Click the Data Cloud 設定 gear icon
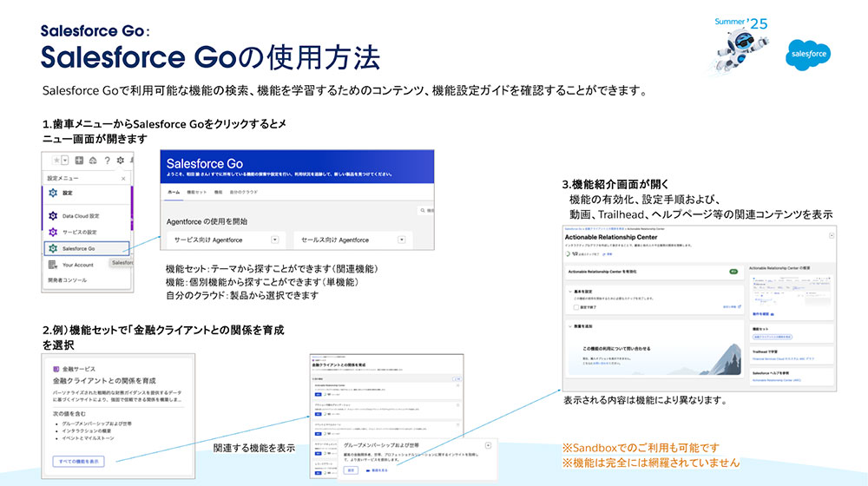Image resolution: width=868 pixels, height=486 pixels. point(53,216)
